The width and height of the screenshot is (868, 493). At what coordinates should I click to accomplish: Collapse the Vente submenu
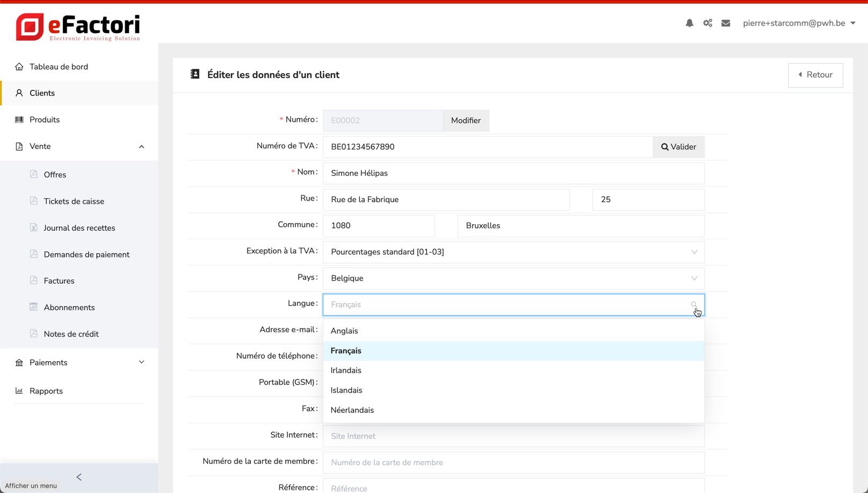point(141,147)
